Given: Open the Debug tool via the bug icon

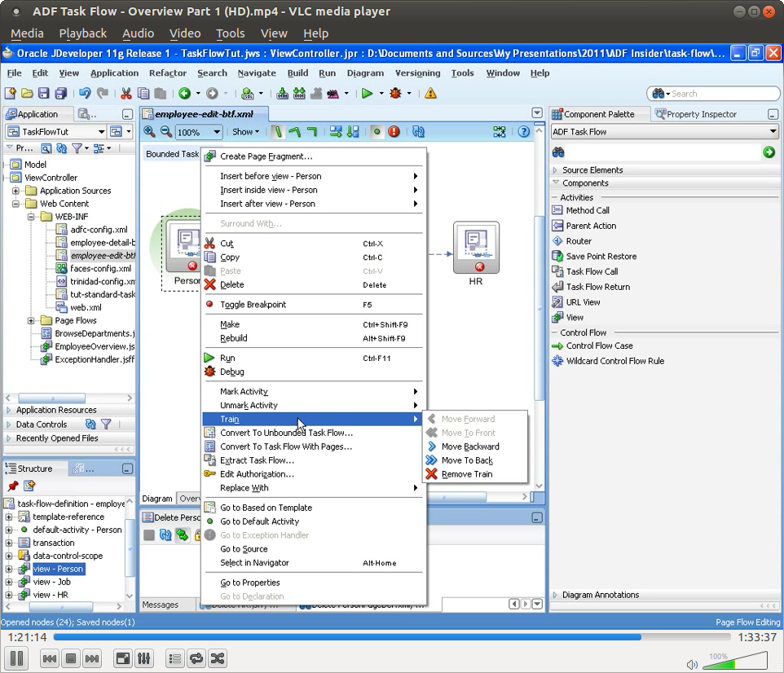Looking at the screenshot, I should pyautogui.click(x=398, y=93).
